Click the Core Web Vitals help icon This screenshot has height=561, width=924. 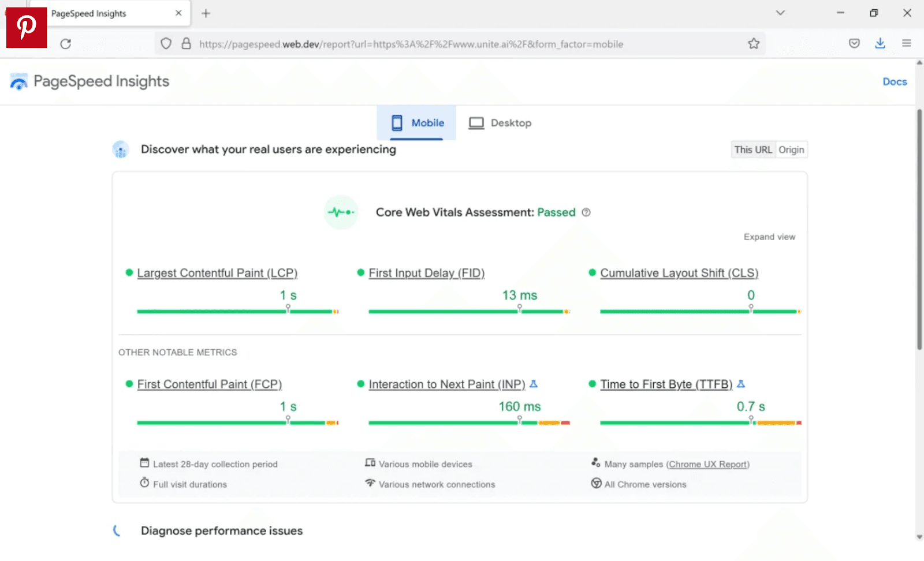[586, 212]
